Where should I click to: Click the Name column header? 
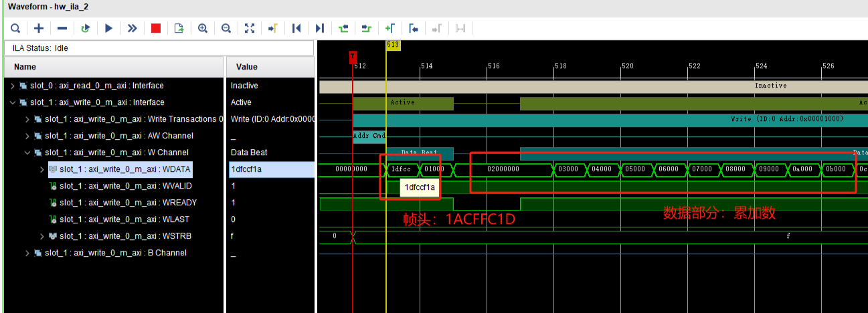pos(114,67)
